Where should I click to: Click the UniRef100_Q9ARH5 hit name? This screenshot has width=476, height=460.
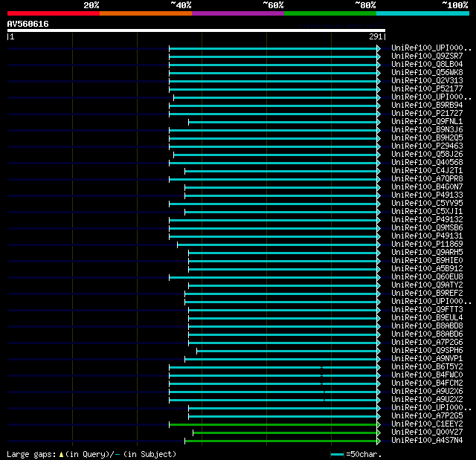point(427,253)
